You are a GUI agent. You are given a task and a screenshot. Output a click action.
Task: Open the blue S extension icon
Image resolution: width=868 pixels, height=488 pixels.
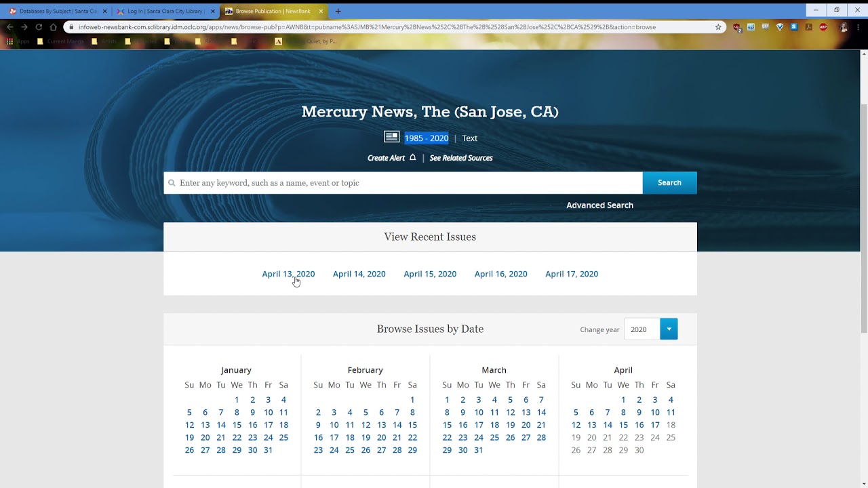pyautogui.click(x=794, y=27)
